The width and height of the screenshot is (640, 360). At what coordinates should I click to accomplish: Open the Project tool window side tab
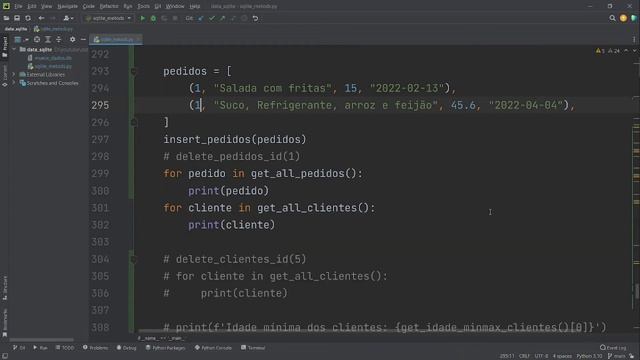(x=5, y=47)
